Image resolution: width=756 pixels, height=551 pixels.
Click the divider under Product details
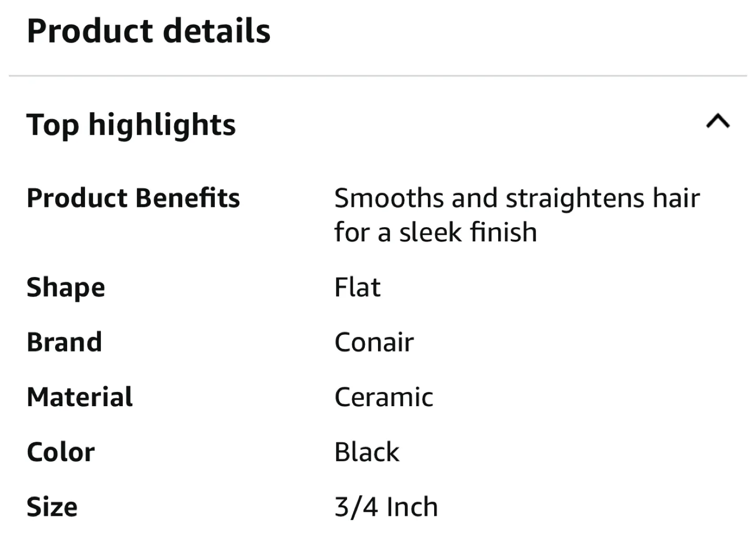[x=378, y=75]
